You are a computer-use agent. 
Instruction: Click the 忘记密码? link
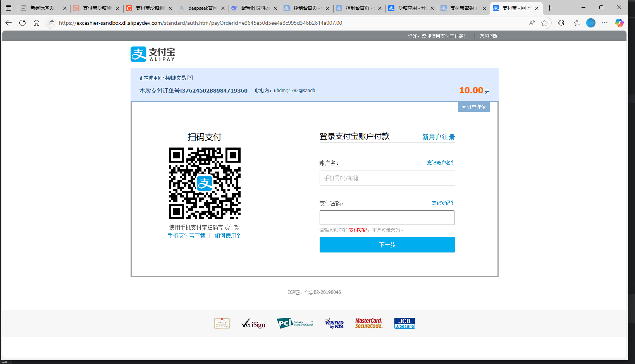coord(442,203)
